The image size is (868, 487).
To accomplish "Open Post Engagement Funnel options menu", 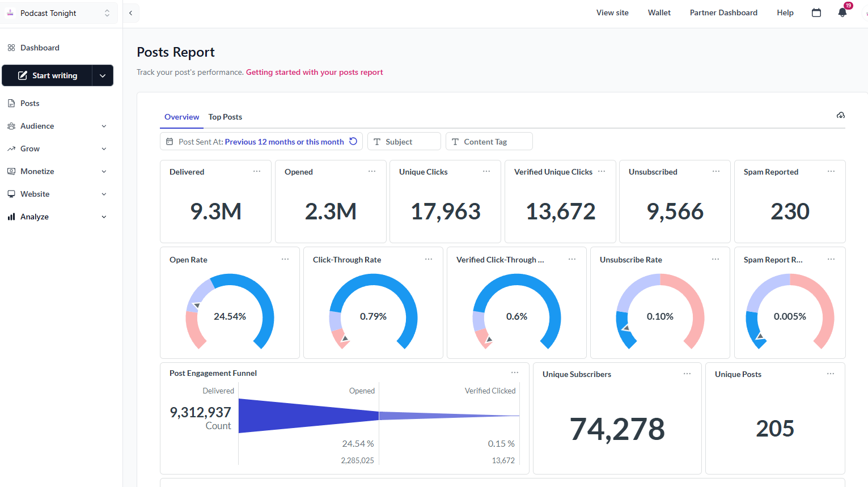I will coord(515,372).
